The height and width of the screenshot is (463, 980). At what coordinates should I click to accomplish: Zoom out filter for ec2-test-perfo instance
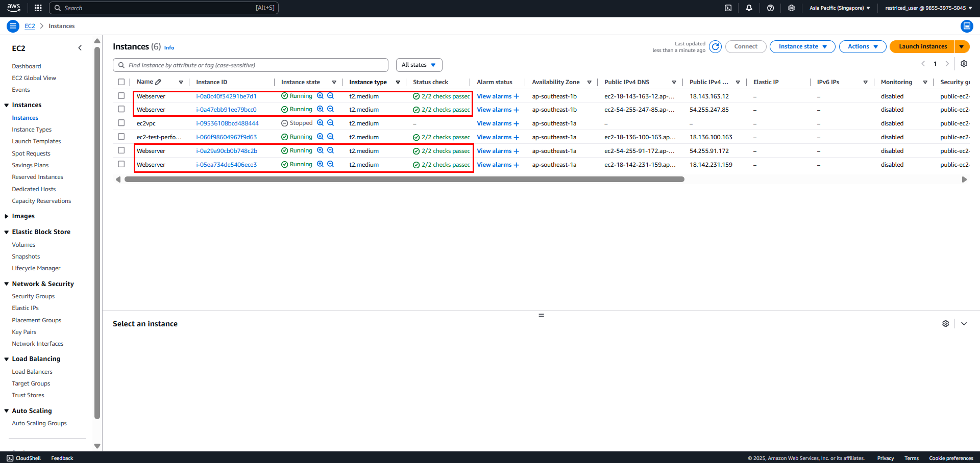[330, 137]
